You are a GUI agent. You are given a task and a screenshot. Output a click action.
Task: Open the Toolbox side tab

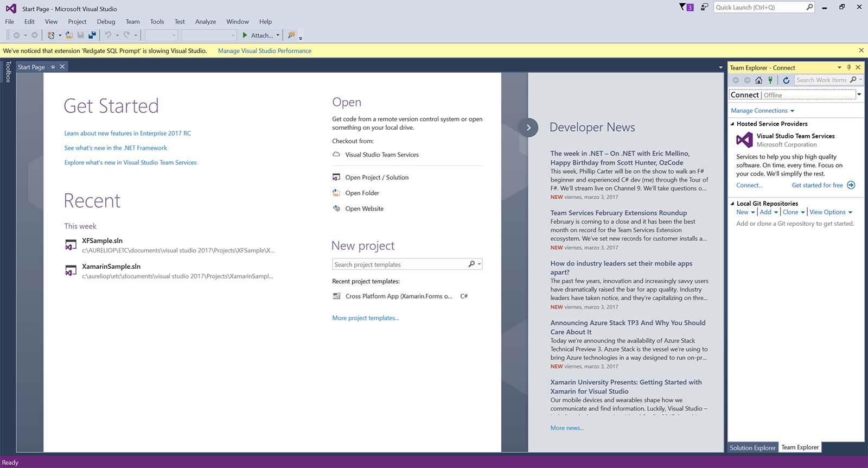(x=8, y=72)
